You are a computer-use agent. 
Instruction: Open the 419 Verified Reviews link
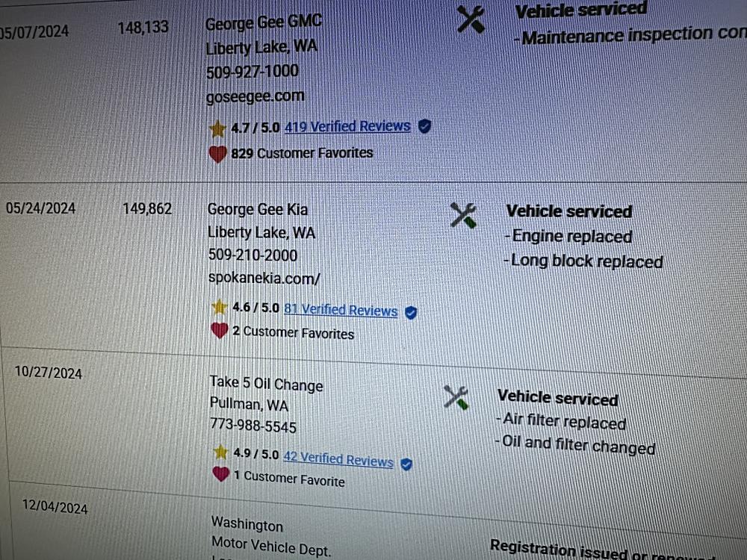(x=347, y=126)
